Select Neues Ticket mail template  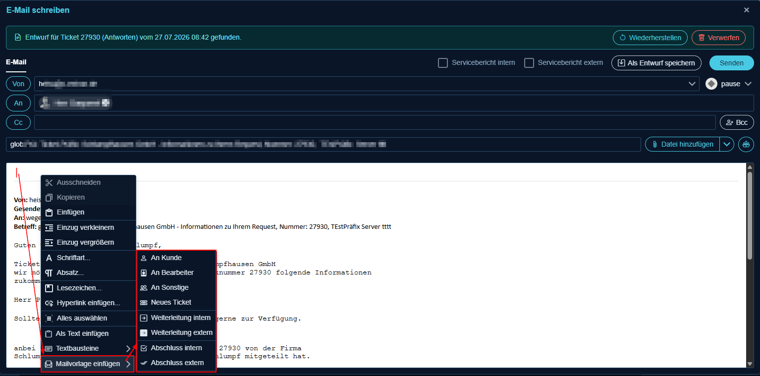176,302
